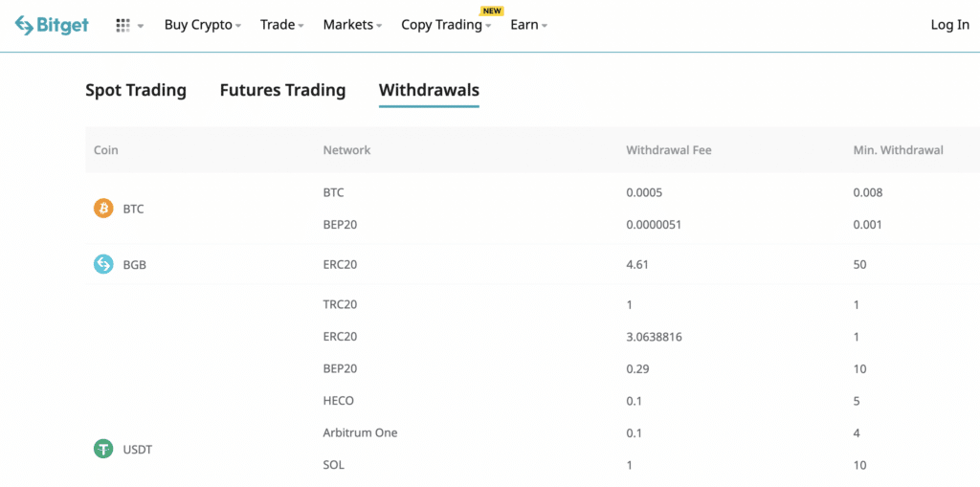Screen dimensions: 980x487
Task: Open the Copy Trading menu
Action: click(x=444, y=25)
